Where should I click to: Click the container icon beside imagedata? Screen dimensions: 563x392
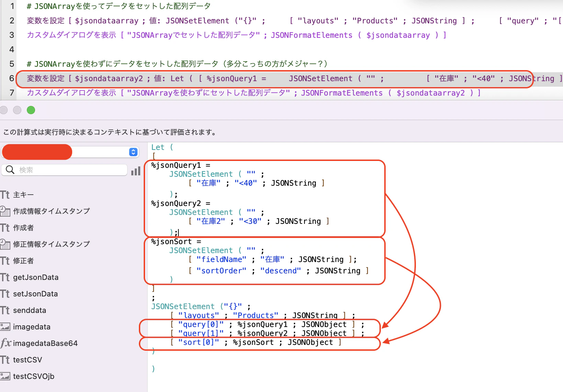pyautogui.click(x=5, y=327)
